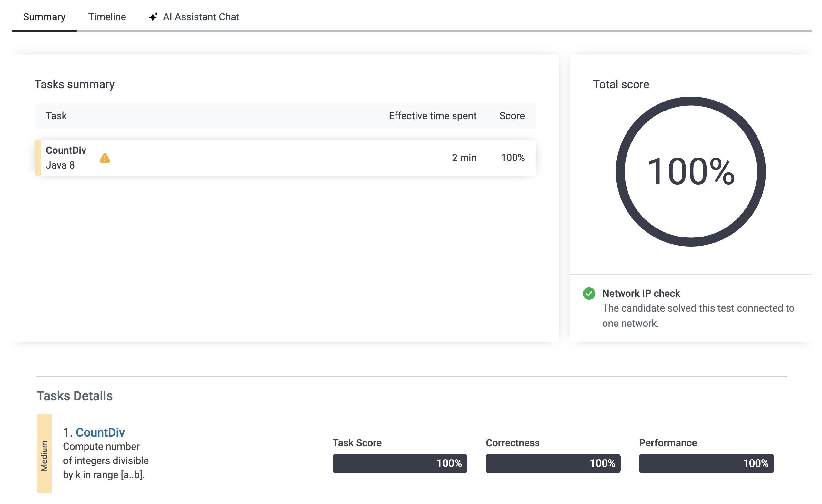822x504 pixels.
Task: Click the Effective time spent column header
Action: click(432, 116)
